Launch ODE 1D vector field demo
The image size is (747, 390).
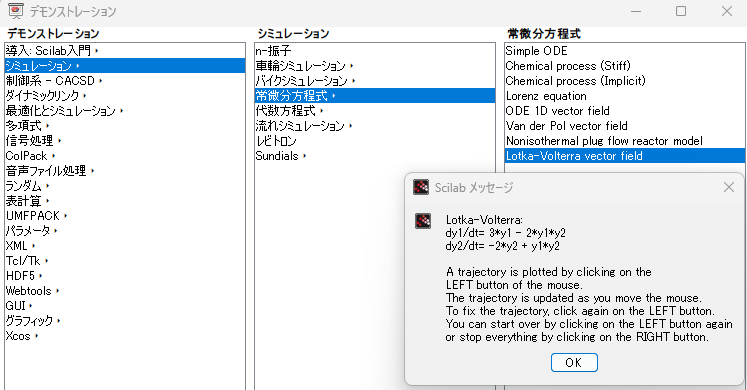pos(625,110)
